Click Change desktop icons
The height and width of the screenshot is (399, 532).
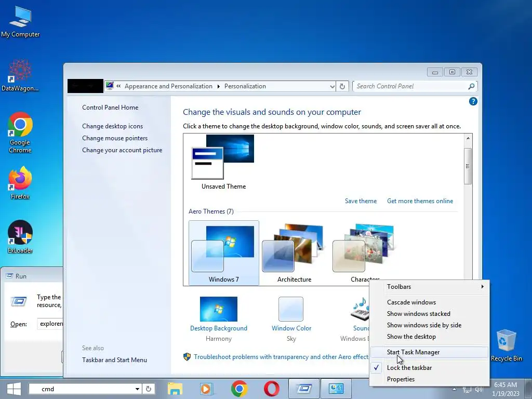(x=112, y=126)
